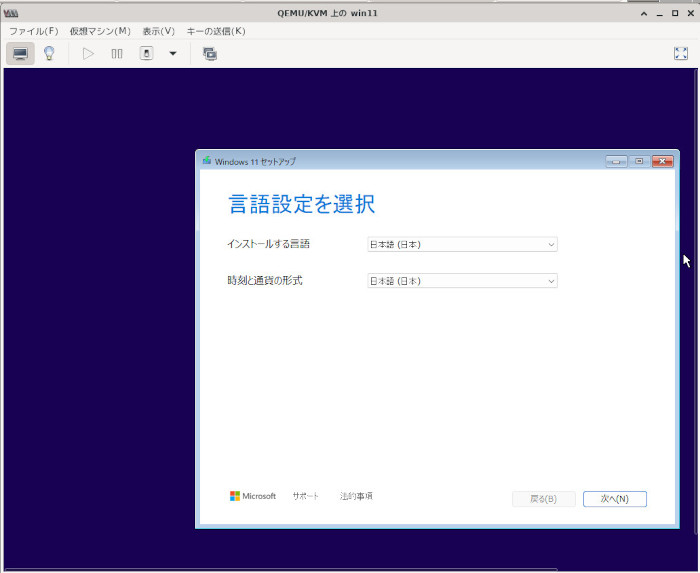The width and height of the screenshot is (700, 573).
Task: Toggle fullscreen view of the VM
Action: click(681, 54)
